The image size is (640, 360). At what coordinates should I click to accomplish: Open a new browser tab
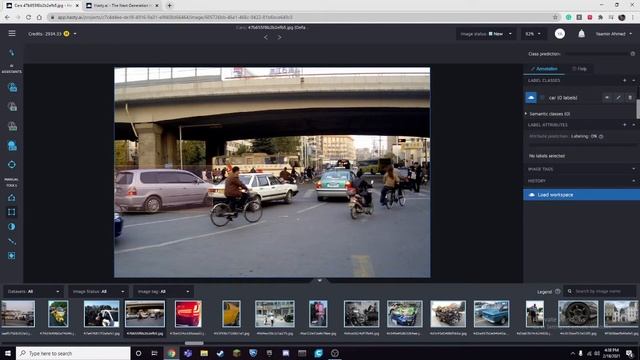pyautogui.click(x=169, y=6)
